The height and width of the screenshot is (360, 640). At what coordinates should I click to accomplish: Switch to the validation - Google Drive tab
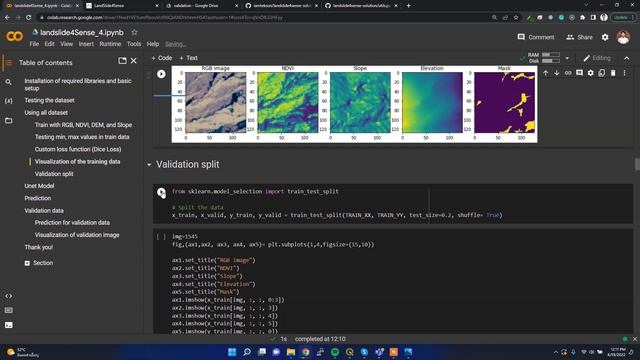[x=202, y=6]
